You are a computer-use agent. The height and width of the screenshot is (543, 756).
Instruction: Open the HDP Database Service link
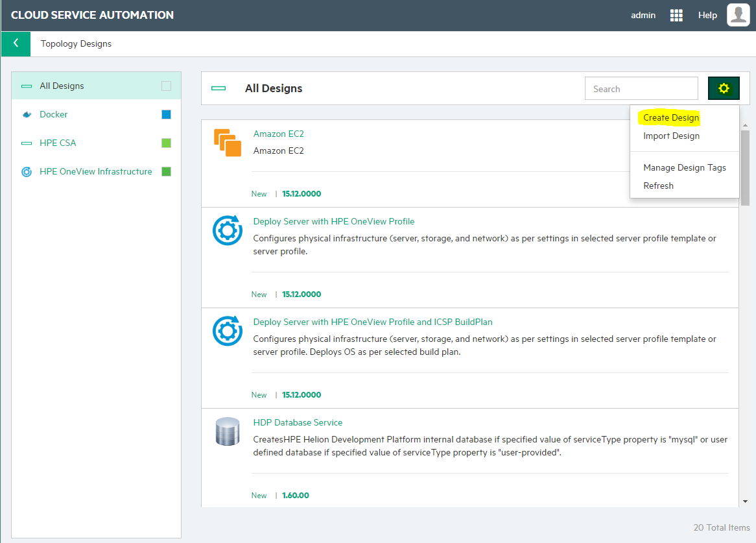(298, 423)
